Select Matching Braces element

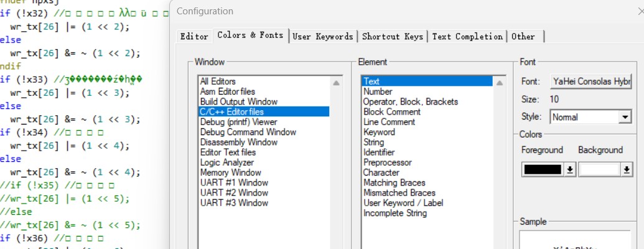click(427, 182)
